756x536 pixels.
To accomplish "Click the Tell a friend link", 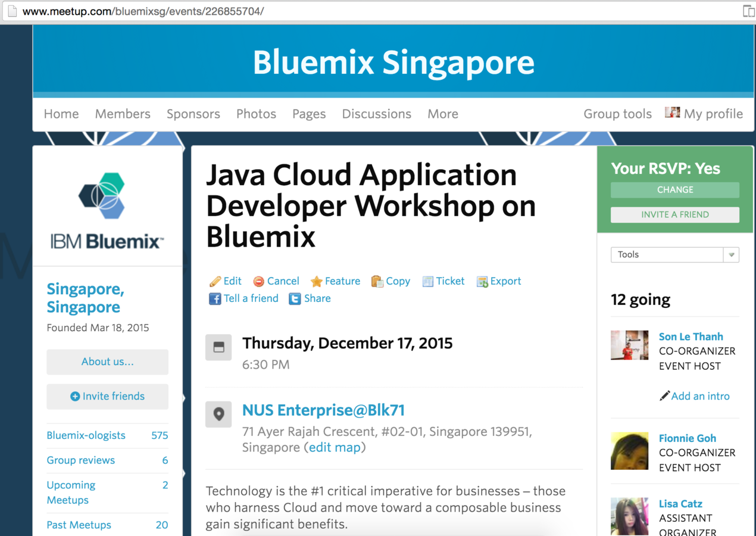I will point(251,298).
